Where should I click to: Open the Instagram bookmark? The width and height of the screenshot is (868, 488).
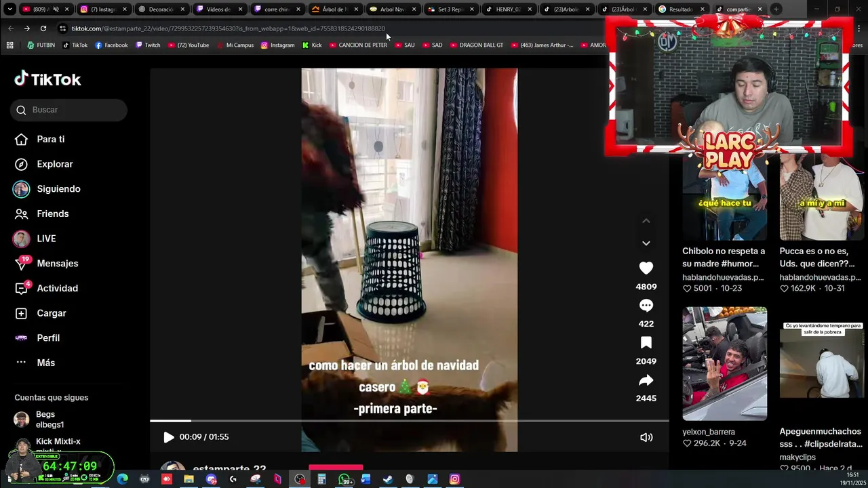[x=278, y=45]
